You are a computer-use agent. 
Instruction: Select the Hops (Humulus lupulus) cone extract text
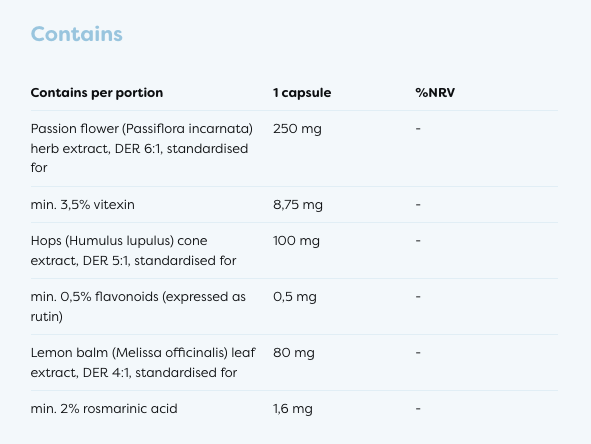coord(133,251)
